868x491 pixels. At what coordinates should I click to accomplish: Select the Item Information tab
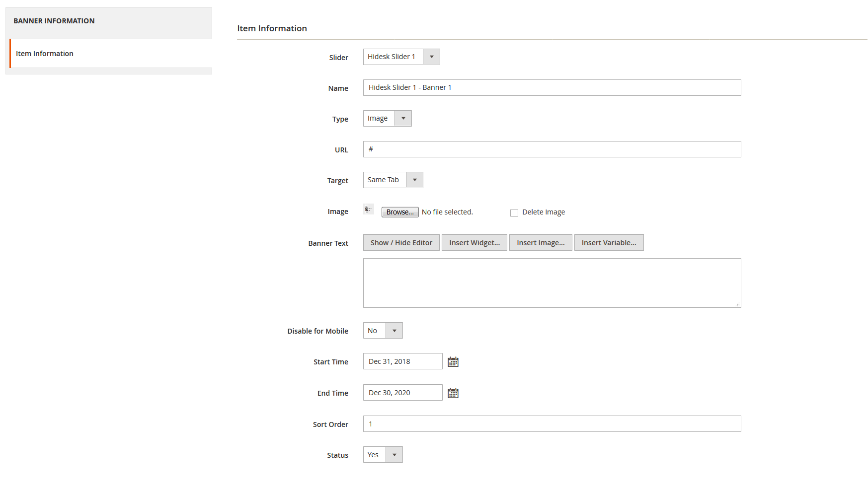(x=45, y=54)
